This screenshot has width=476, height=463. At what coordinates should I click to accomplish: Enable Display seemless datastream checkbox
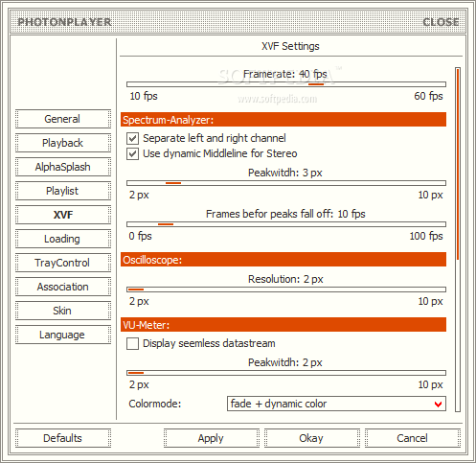132,344
